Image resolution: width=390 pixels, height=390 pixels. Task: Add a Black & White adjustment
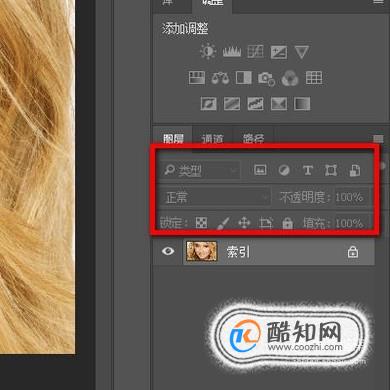(244, 78)
